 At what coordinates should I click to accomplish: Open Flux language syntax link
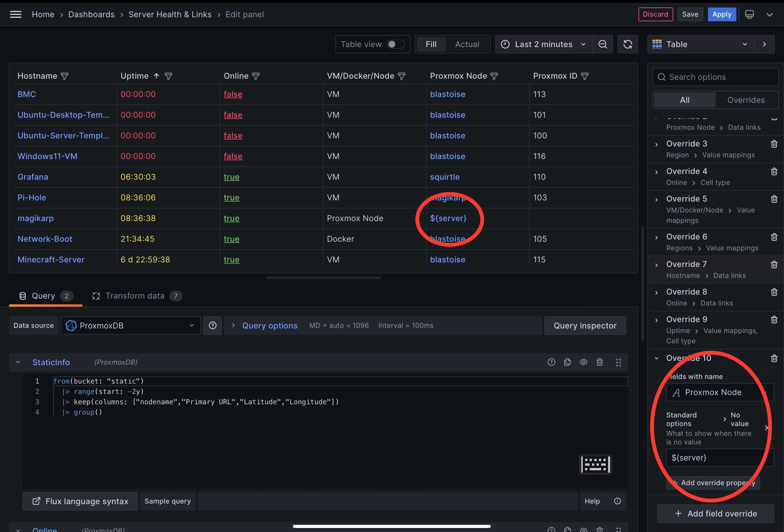pyautogui.click(x=80, y=501)
